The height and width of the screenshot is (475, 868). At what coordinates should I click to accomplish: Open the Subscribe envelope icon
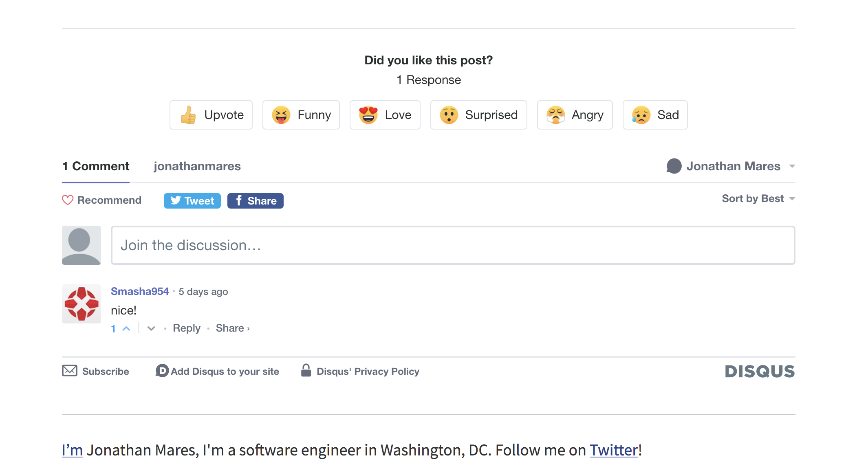[x=70, y=371]
